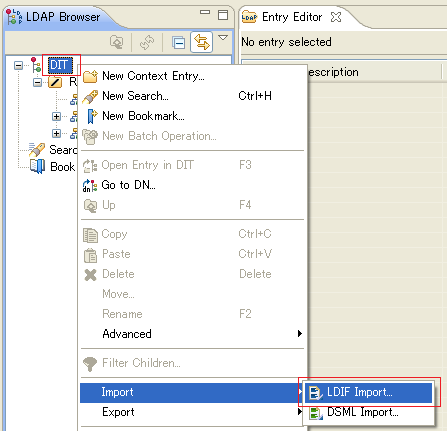Toggle Link with Editor button in toolbar
This screenshot has height=431, width=447.
click(202, 42)
